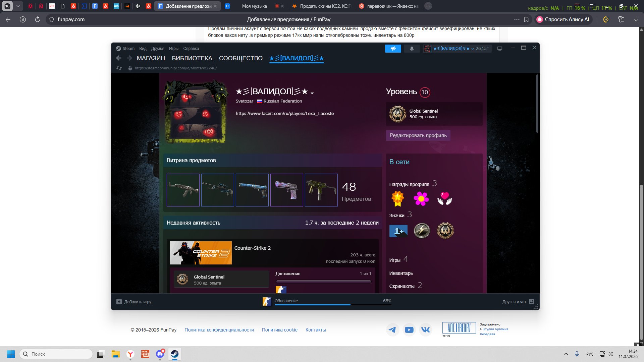This screenshot has height=362, width=644.
Task: Click the gold star profile award icon
Action: (398, 199)
